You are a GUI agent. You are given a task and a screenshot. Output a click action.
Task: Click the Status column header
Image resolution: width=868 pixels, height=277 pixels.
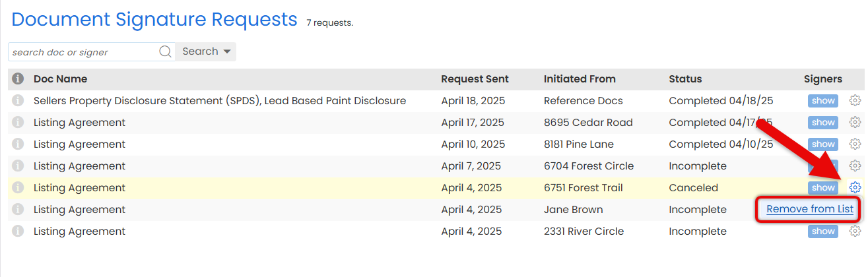(685, 79)
